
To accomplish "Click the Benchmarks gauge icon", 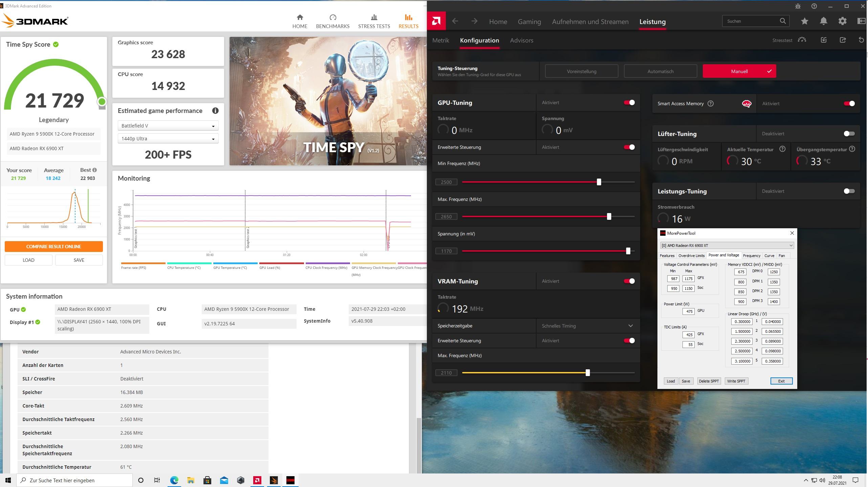I will tap(332, 17).
